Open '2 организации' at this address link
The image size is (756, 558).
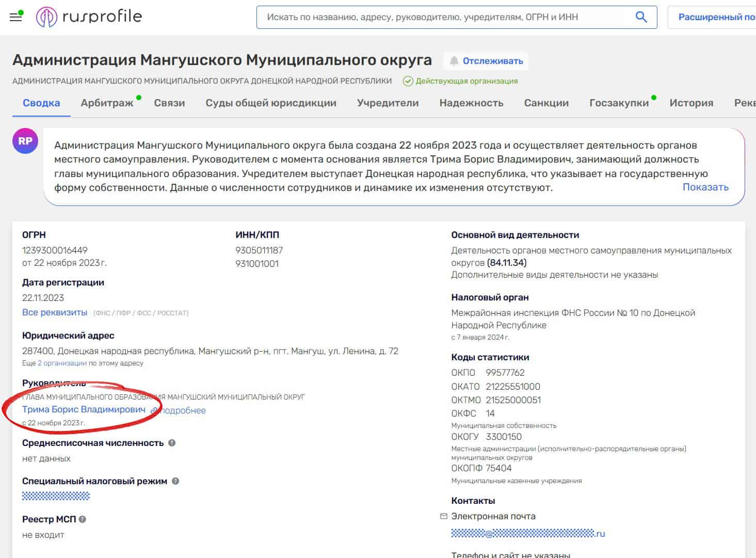[62, 363]
